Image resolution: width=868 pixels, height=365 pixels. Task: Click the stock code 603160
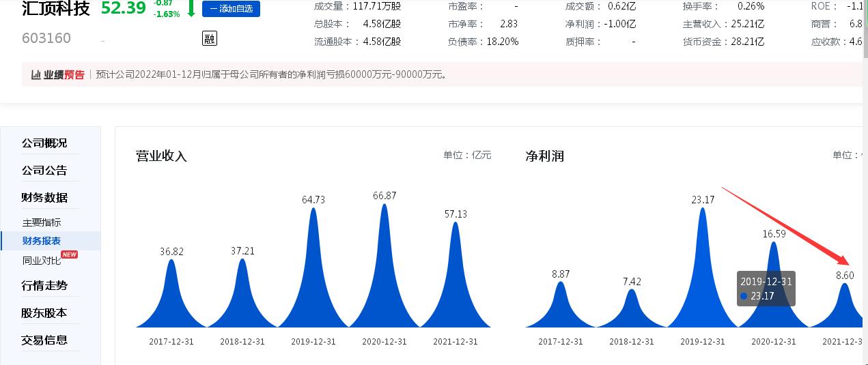click(46, 38)
